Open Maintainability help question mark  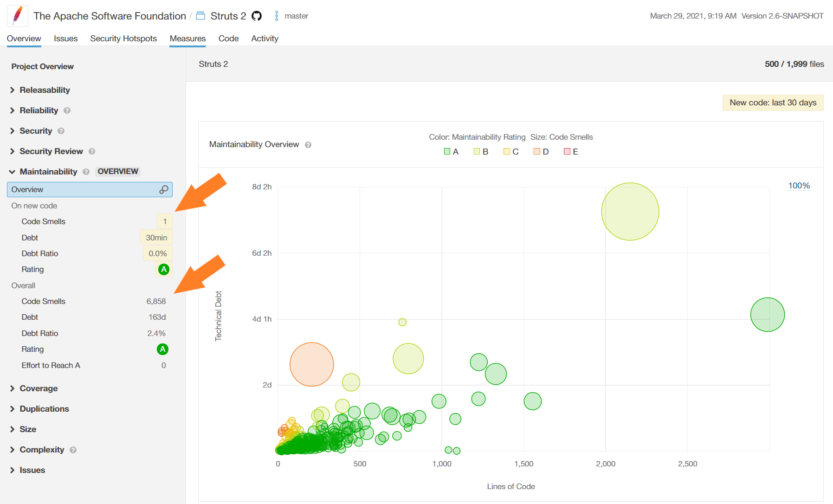(x=86, y=172)
